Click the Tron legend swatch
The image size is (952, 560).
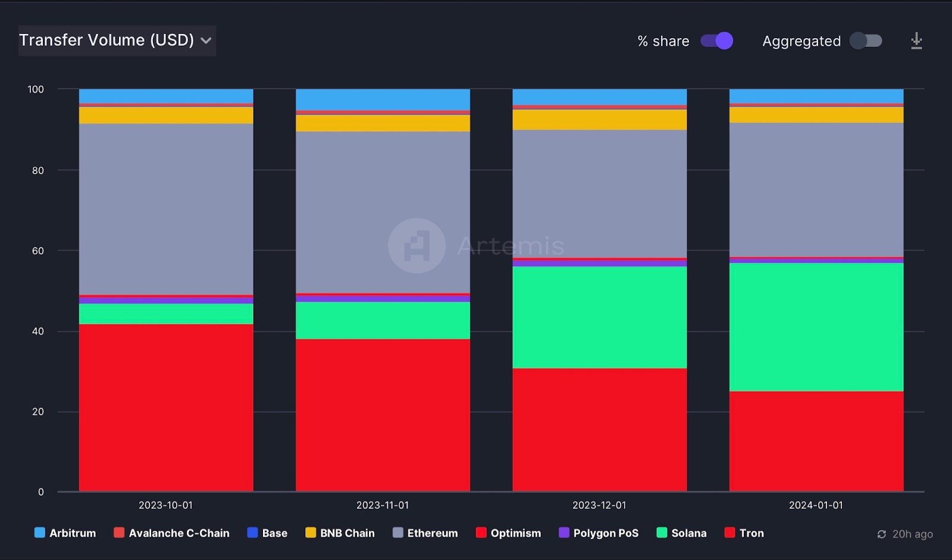coord(730,533)
